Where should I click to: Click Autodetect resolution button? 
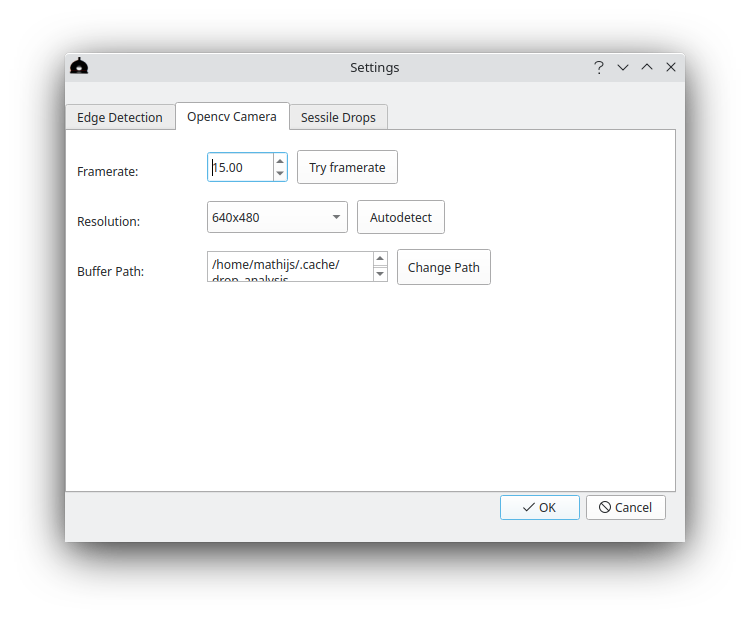tap(401, 217)
